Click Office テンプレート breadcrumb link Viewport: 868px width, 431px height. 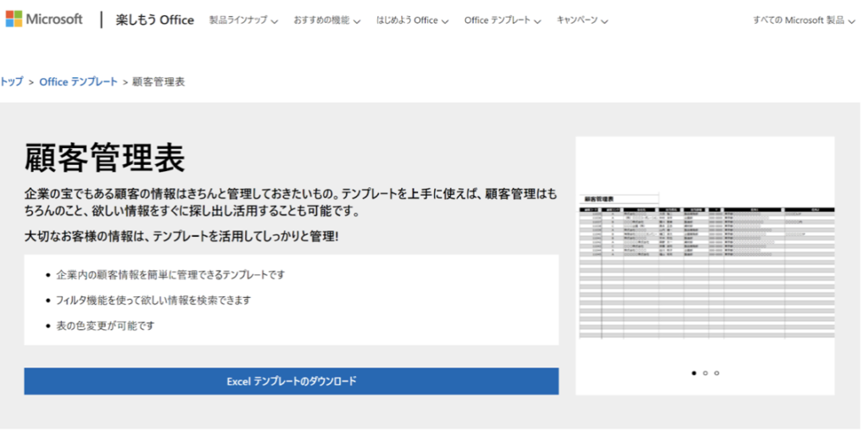78,82
